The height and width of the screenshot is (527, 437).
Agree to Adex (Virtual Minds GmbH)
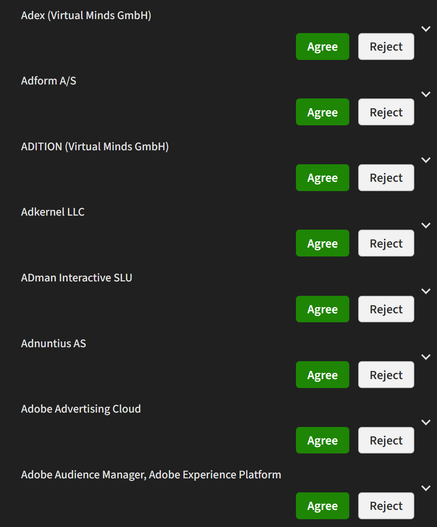(322, 47)
